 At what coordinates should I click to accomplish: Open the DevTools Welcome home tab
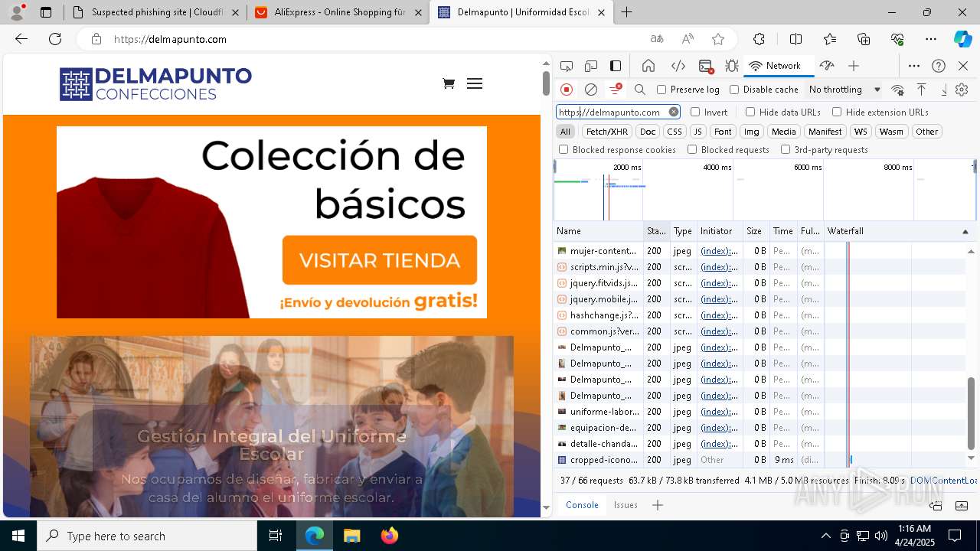coord(648,66)
